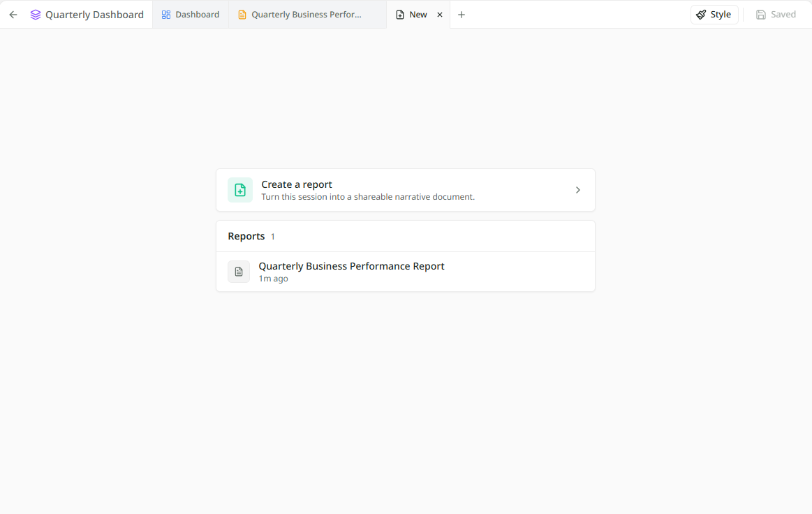Add a new tab with plus
Screen dimensions: 812x514
tap(462, 15)
